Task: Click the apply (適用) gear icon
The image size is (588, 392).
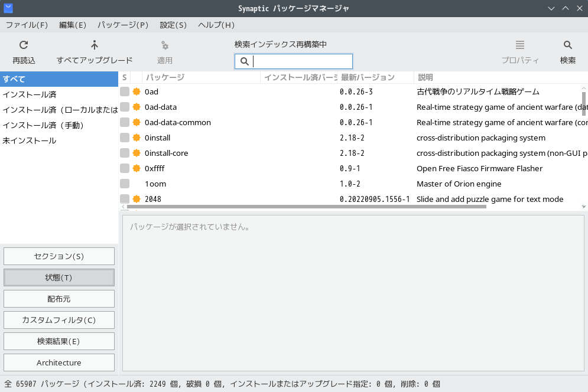Action: point(165,45)
